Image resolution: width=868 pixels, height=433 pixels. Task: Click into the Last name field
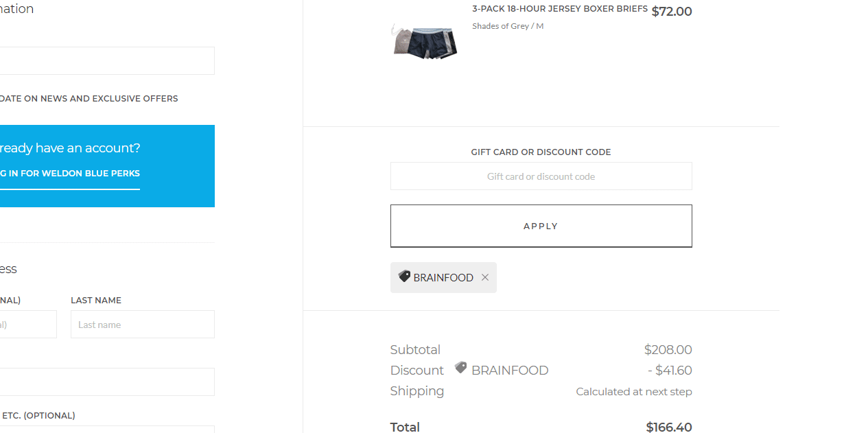coord(143,325)
